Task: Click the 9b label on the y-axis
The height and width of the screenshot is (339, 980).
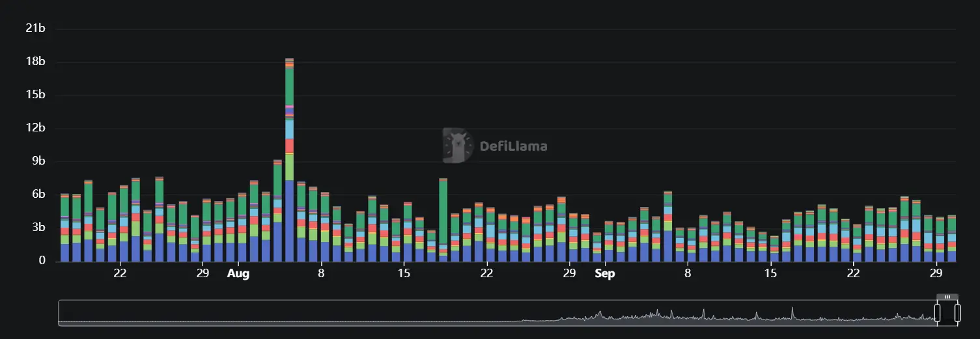Action: 36,161
